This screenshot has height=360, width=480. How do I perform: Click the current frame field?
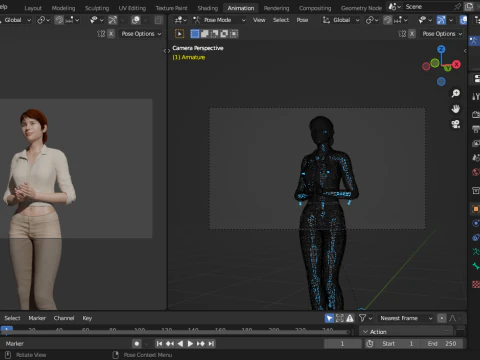(x=343, y=344)
